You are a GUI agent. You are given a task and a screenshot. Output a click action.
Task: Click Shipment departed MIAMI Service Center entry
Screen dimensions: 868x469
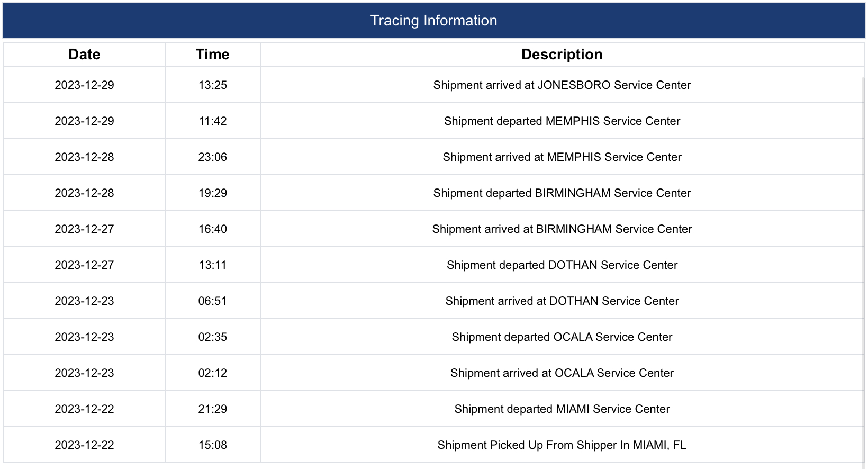tap(562, 409)
